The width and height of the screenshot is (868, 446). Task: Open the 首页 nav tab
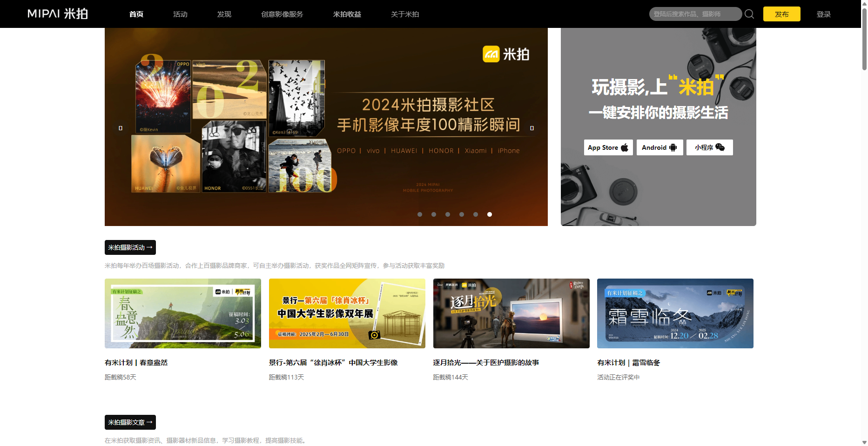click(136, 14)
